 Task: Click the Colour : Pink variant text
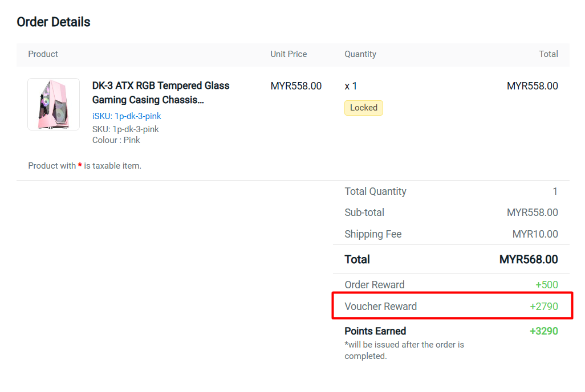pos(116,140)
